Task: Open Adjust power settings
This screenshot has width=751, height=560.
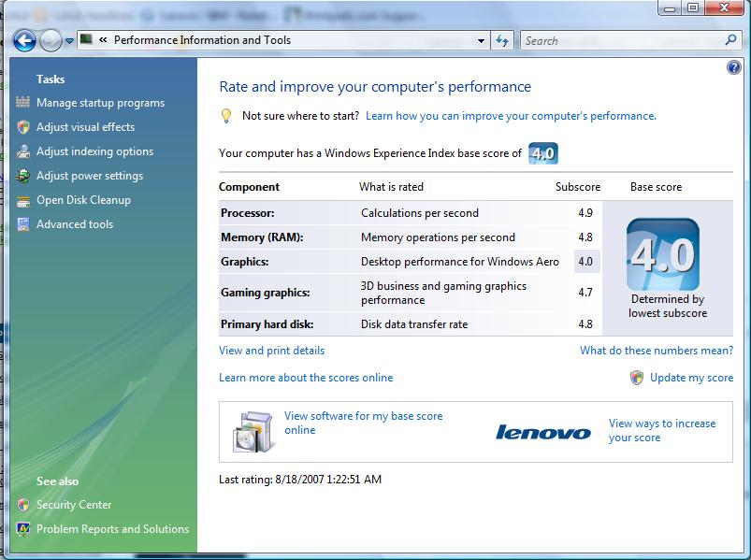Action: (90, 176)
